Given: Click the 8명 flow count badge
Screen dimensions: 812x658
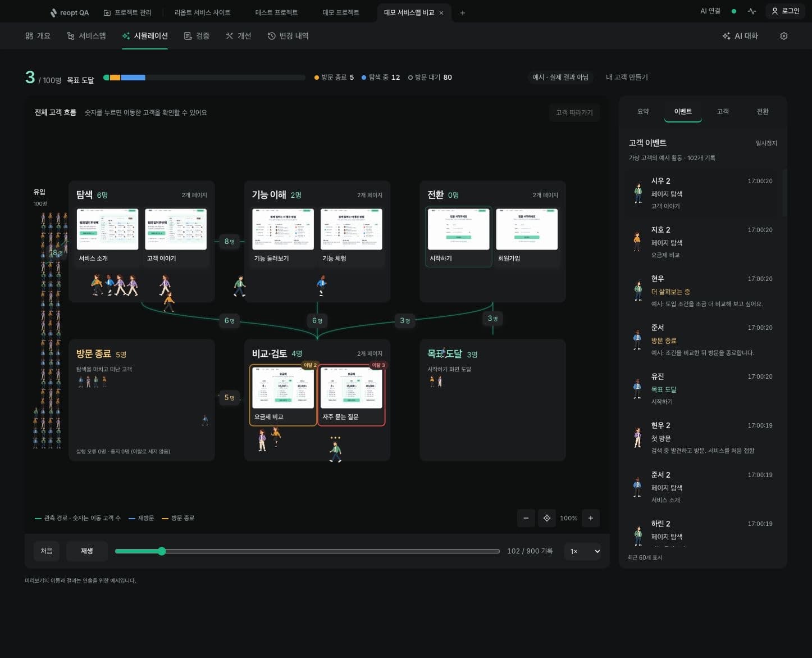Looking at the screenshot, I should [x=229, y=242].
